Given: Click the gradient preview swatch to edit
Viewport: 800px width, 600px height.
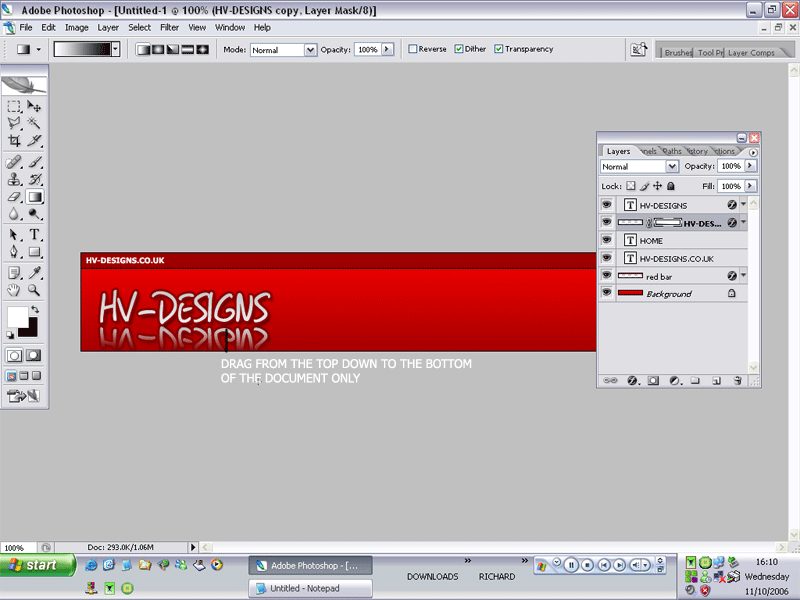Looking at the screenshot, I should pos(82,49).
